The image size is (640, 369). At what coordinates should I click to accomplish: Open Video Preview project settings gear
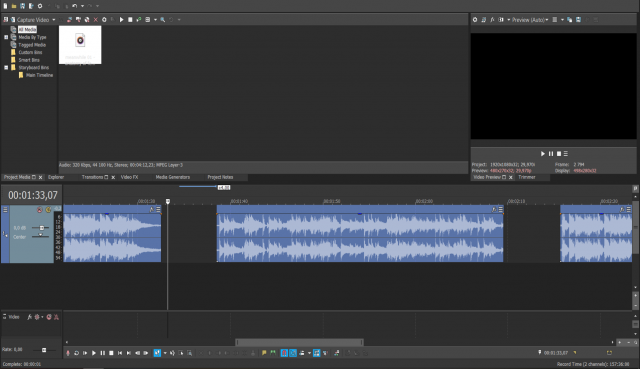(475, 20)
